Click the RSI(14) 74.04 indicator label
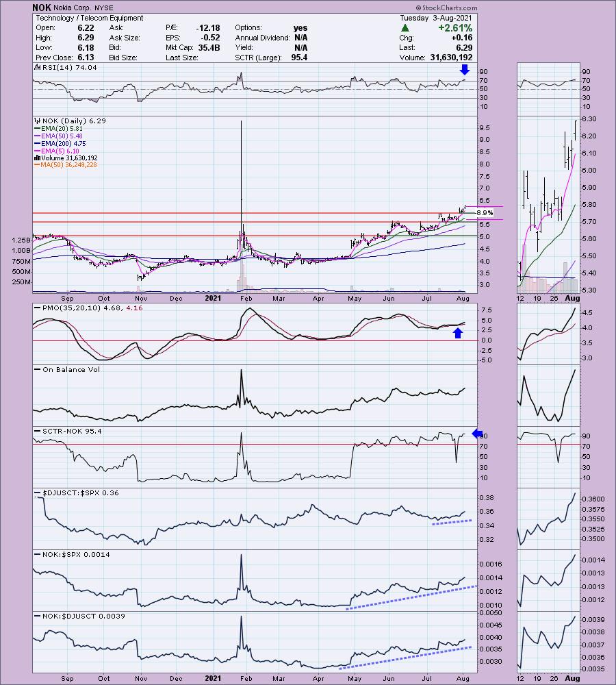The width and height of the screenshot is (616, 685). [69, 67]
